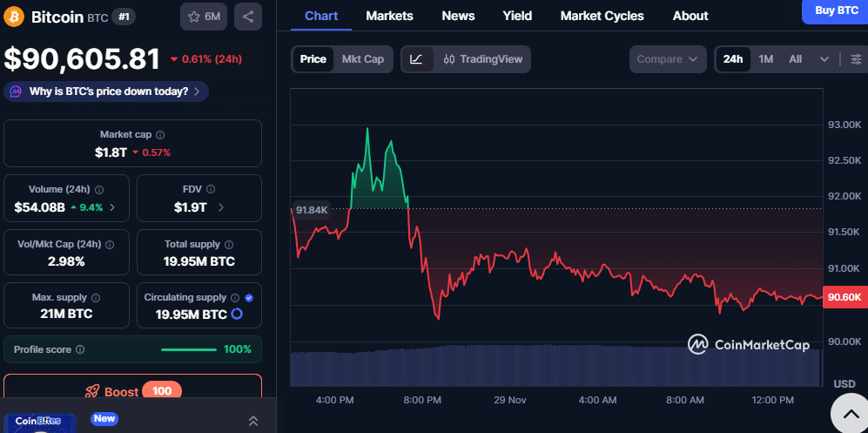
Task: Switch to the Markets tab
Action: point(389,16)
